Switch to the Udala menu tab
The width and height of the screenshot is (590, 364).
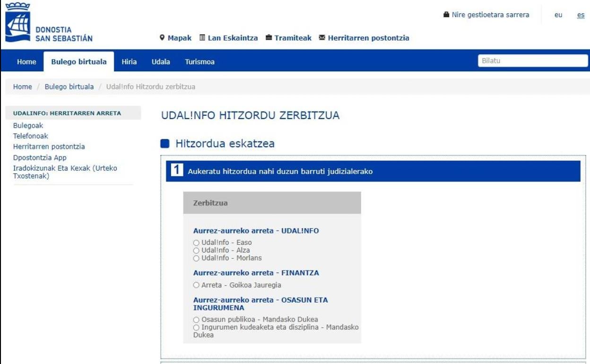pos(161,62)
